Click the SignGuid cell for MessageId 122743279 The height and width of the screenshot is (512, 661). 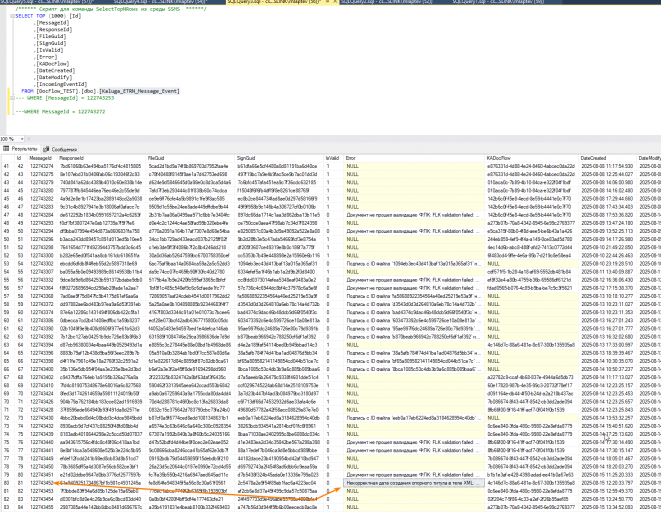(x=279, y=182)
